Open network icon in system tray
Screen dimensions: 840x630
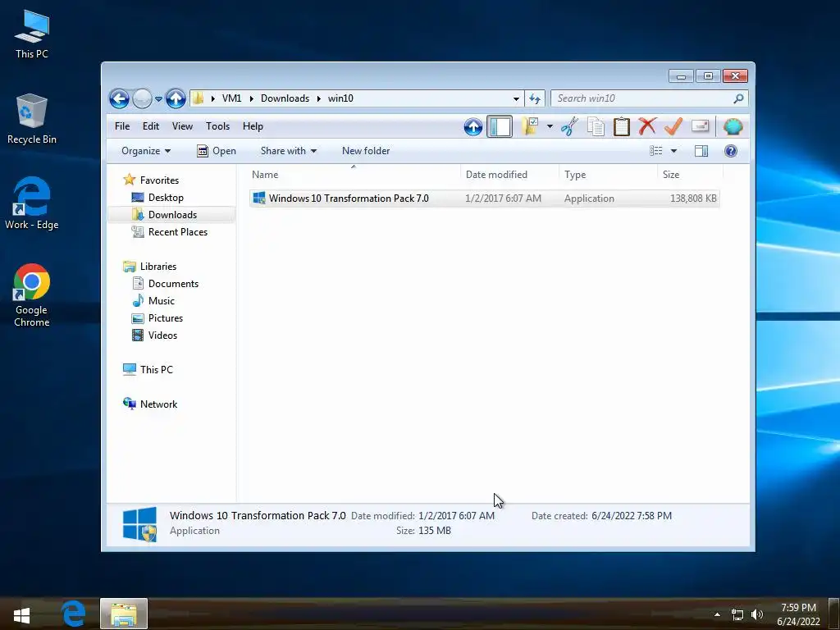pyautogui.click(x=737, y=614)
